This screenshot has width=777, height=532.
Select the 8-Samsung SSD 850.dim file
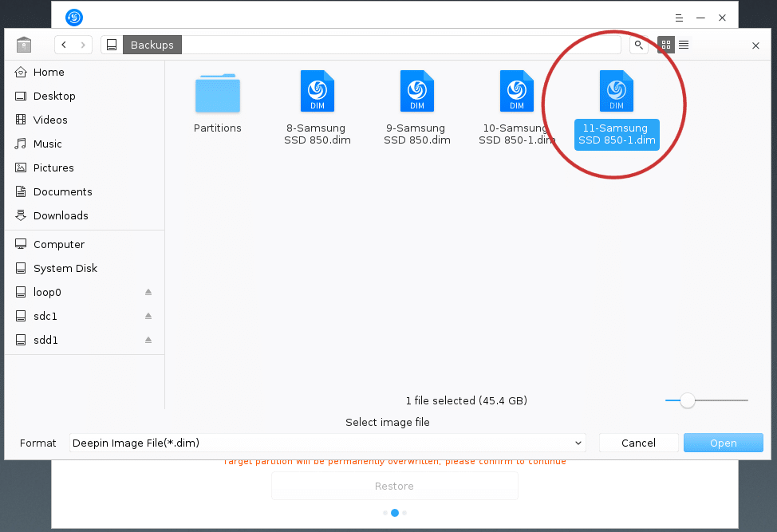(x=318, y=108)
